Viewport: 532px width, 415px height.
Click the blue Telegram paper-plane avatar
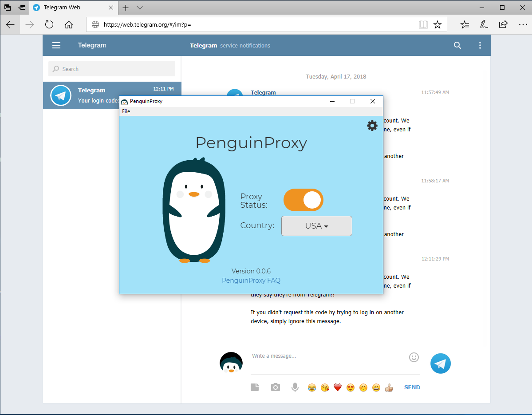tap(441, 364)
